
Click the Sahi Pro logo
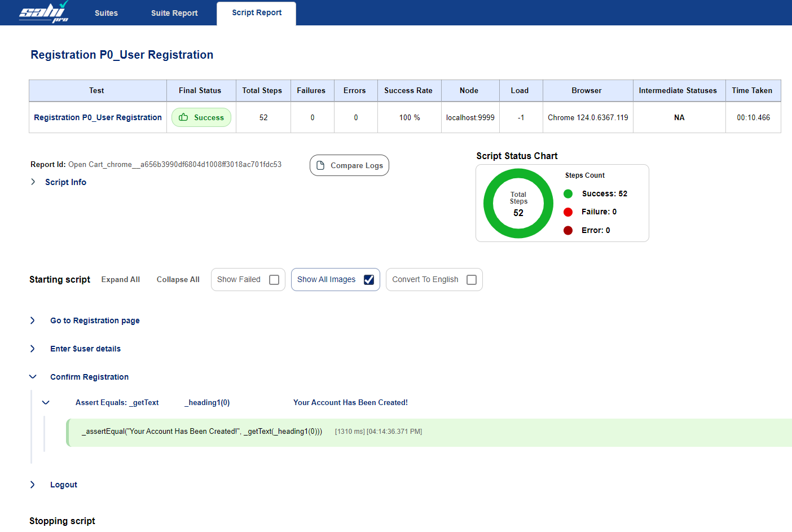point(44,12)
